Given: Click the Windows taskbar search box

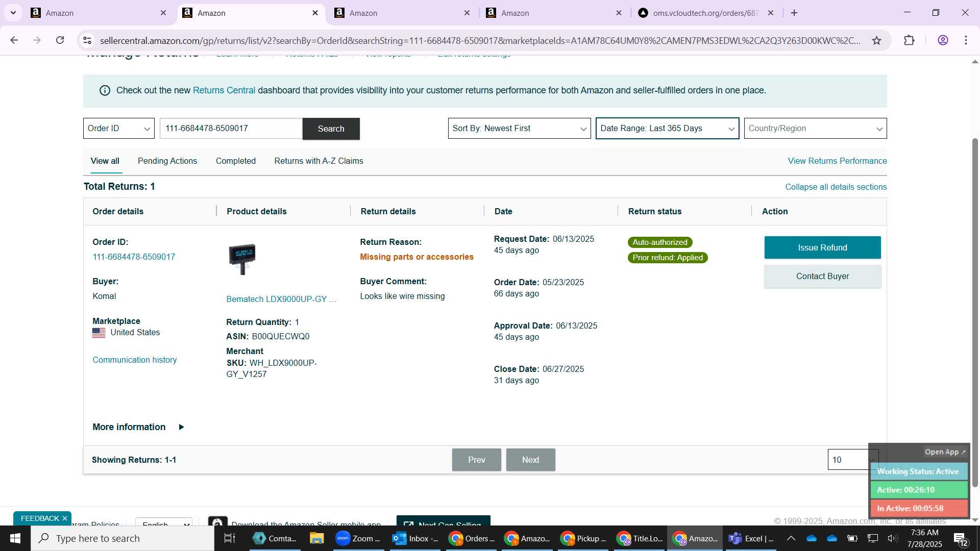Looking at the screenshot, I should (x=122, y=538).
